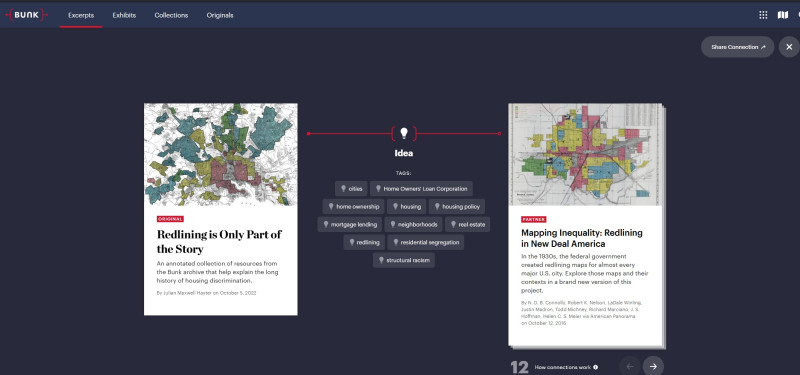800x375 pixels.
Task: Click the info icon beside How connections work
Action: (x=595, y=367)
